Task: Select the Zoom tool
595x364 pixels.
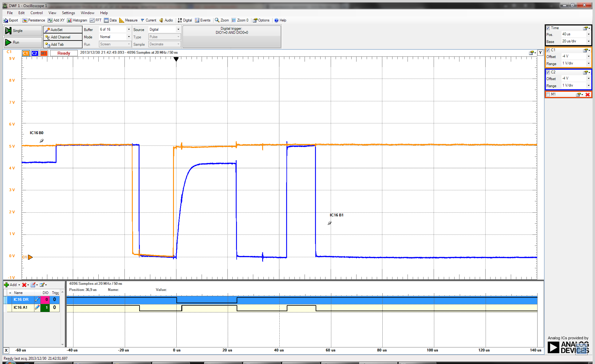Action: point(222,20)
